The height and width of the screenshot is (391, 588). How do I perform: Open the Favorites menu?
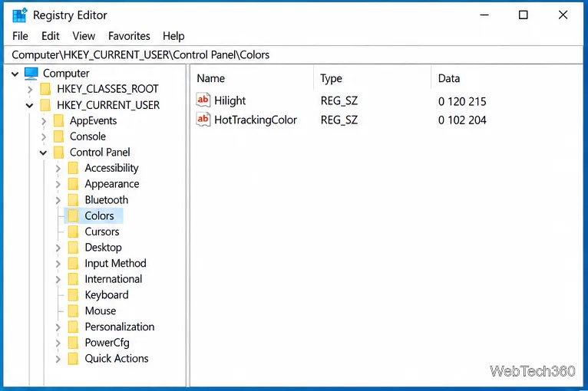pyautogui.click(x=129, y=36)
